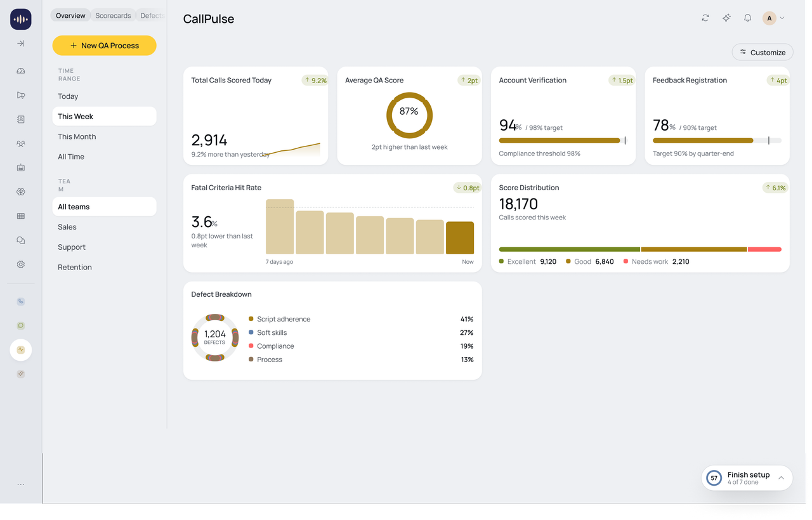
Task: Click the 87% Average QA Score donut
Action: [x=409, y=115]
